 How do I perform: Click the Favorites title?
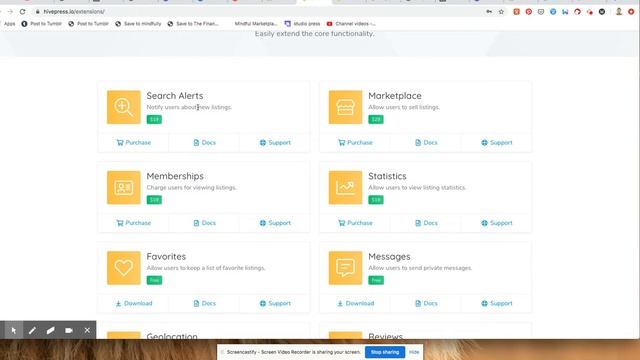pyautogui.click(x=166, y=256)
